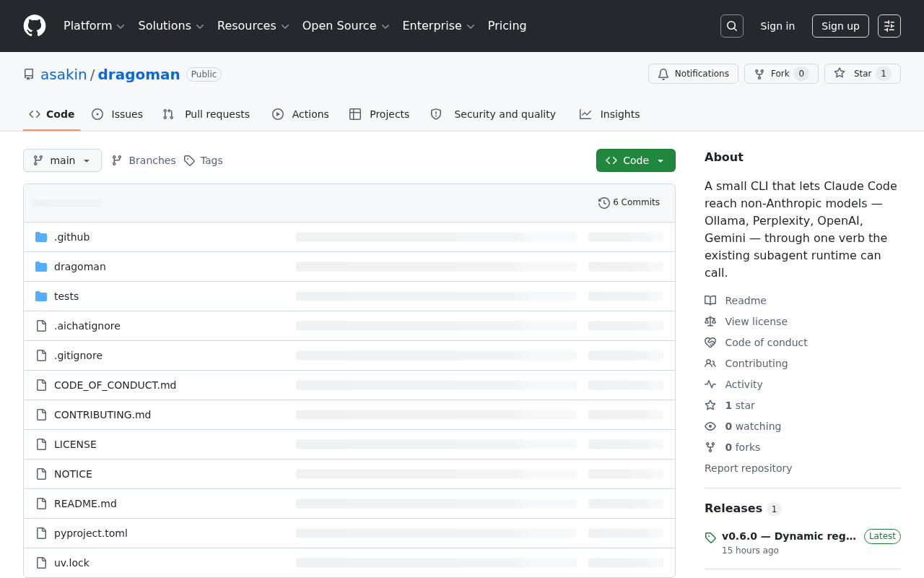Click the LICENSE file icon

click(41, 444)
